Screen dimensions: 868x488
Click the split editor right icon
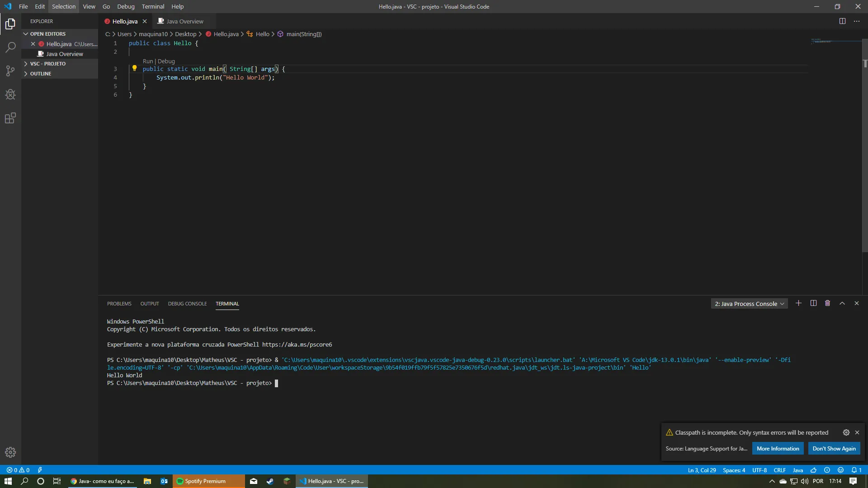(x=842, y=21)
